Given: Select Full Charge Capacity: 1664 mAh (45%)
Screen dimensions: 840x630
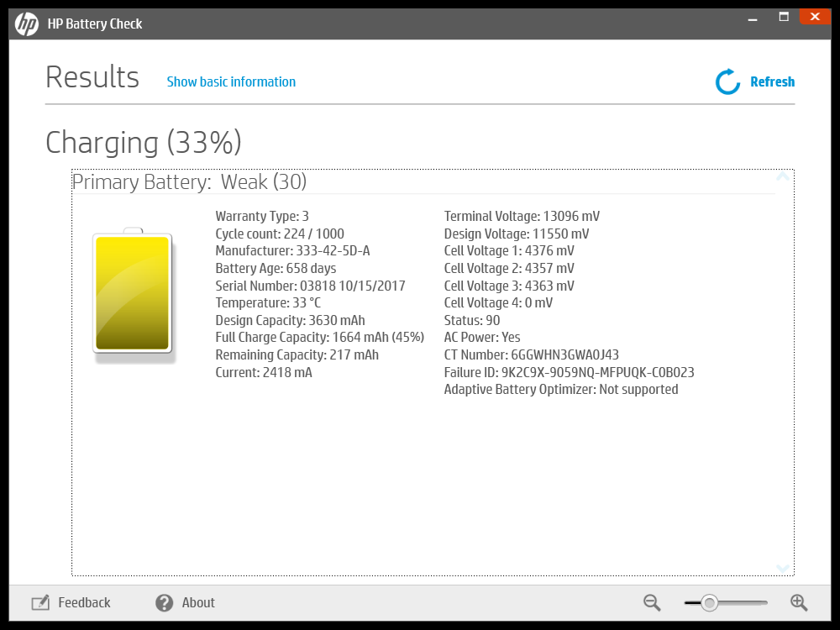Looking at the screenshot, I should 320,338.
